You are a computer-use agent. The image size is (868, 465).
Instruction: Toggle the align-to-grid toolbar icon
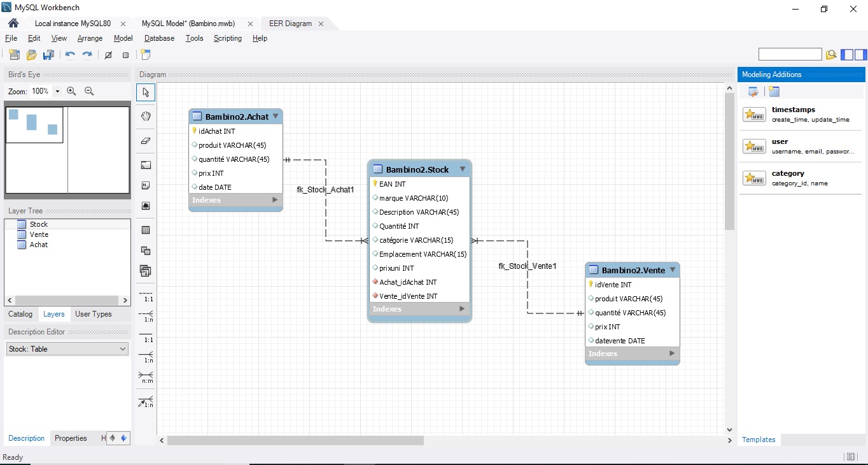(125, 55)
